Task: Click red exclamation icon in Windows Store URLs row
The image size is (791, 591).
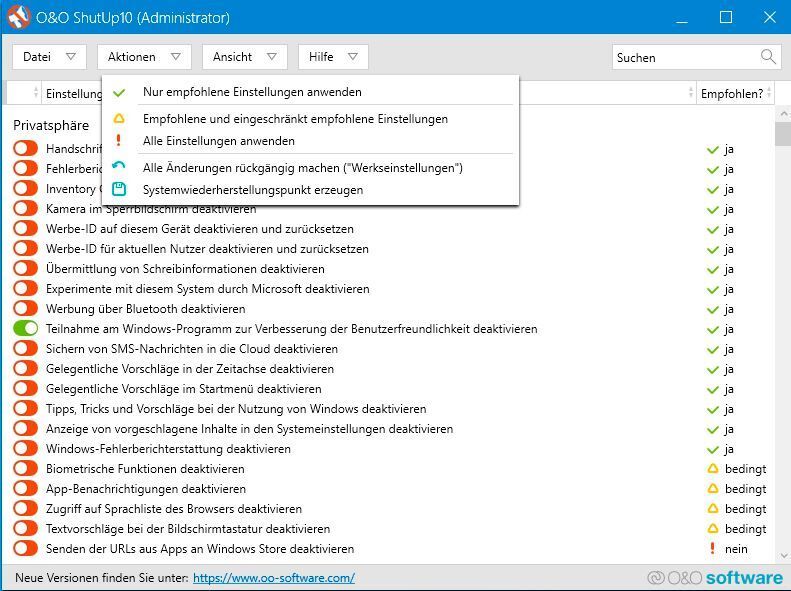Action: (x=712, y=548)
